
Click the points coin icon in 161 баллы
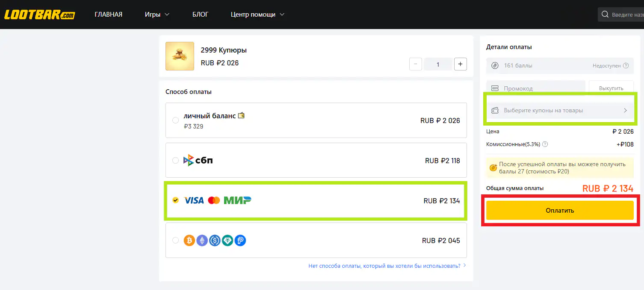coord(495,66)
